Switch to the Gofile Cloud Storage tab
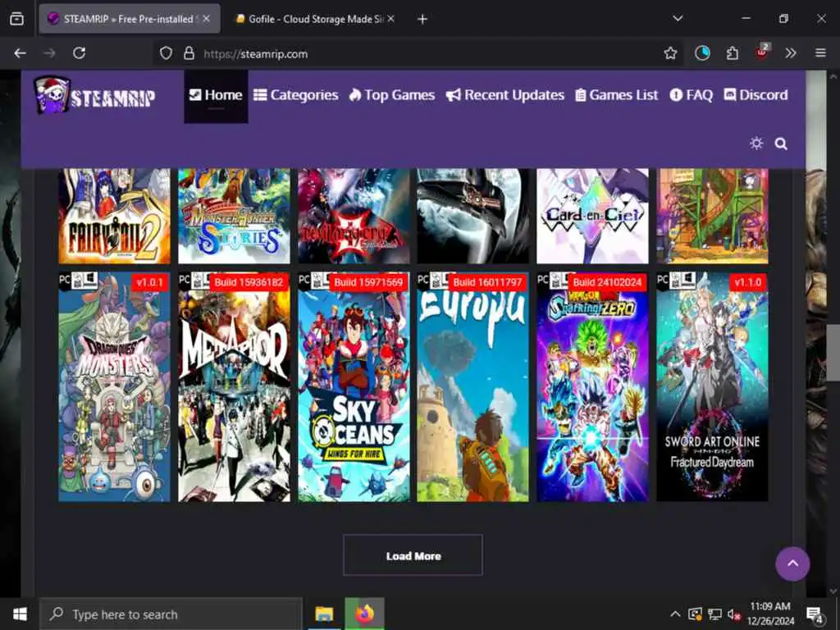 (316, 19)
